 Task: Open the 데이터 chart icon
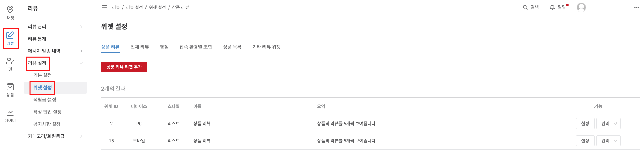point(10,112)
